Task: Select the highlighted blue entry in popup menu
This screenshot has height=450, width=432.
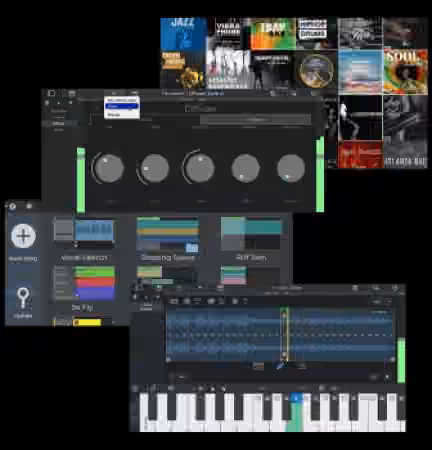Action: pos(122,106)
